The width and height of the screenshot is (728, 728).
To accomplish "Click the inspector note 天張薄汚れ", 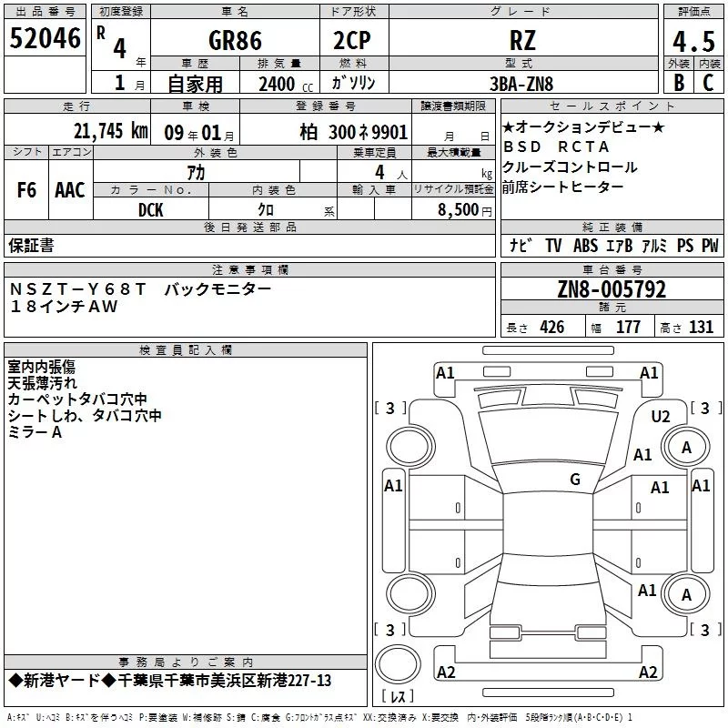I will pyautogui.click(x=42, y=383).
